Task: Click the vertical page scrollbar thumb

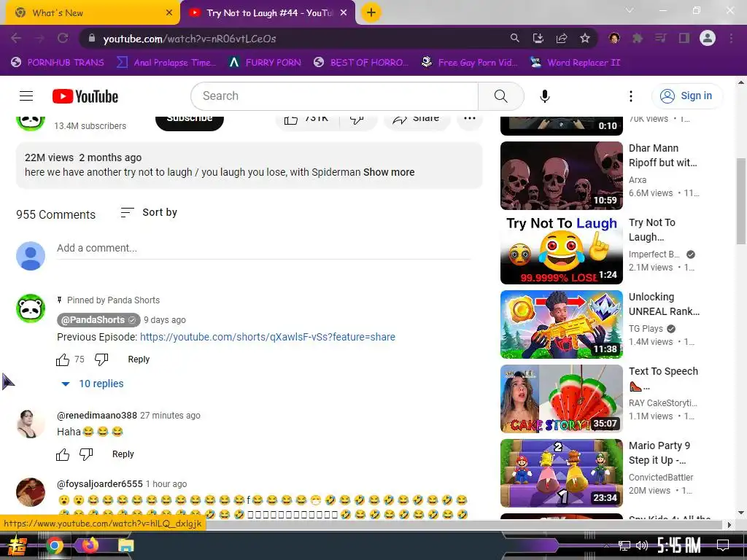Action: pyautogui.click(x=741, y=201)
